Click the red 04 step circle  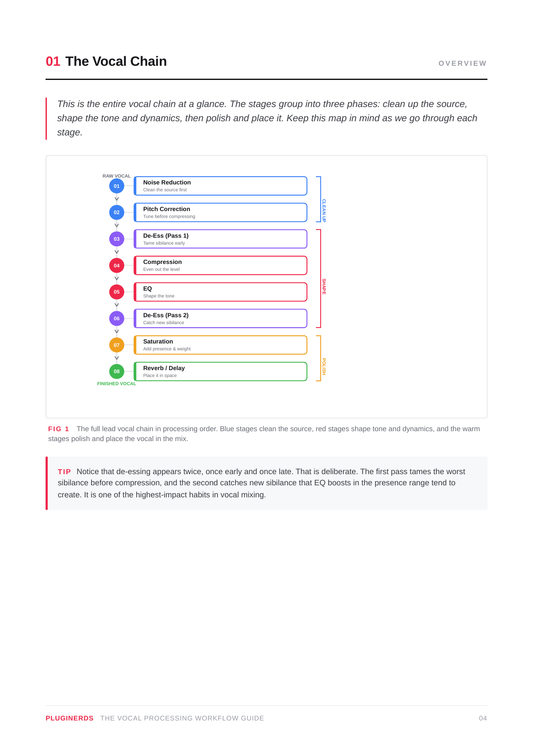coord(116,265)
